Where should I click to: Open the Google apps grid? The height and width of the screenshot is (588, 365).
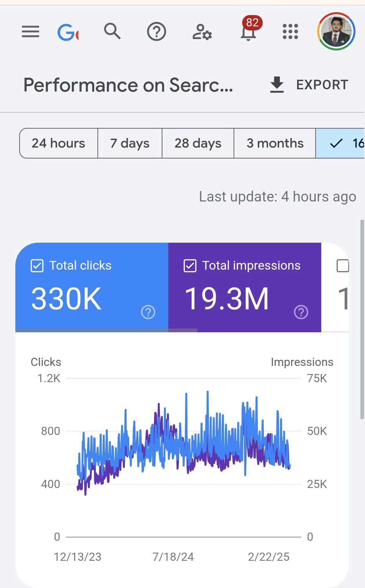click(290, 31)
